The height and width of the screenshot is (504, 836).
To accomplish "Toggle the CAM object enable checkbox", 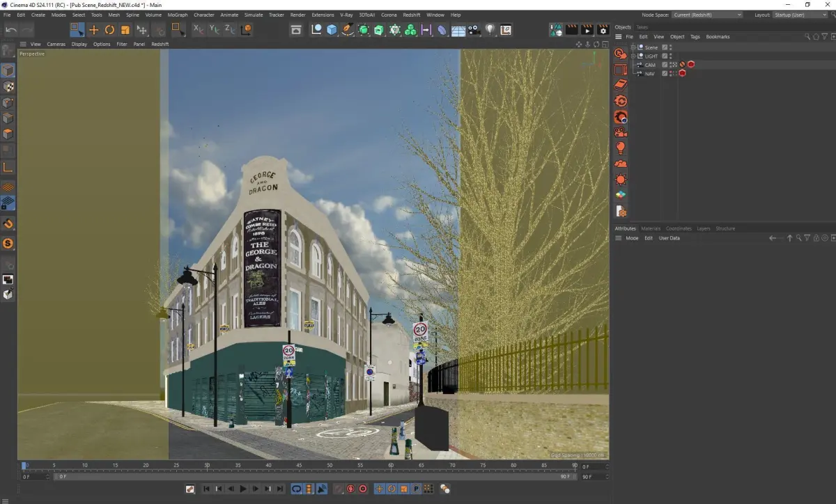I will click(665, 65).
